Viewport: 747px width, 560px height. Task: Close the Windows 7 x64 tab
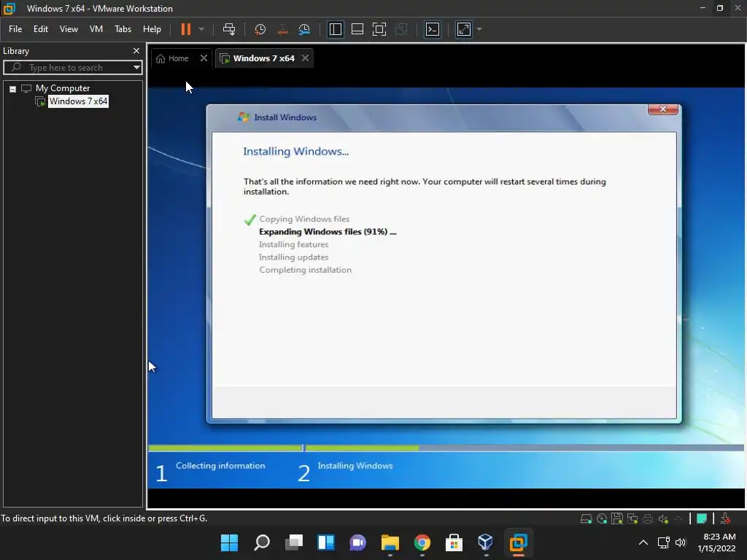click(x=306, y=58)
